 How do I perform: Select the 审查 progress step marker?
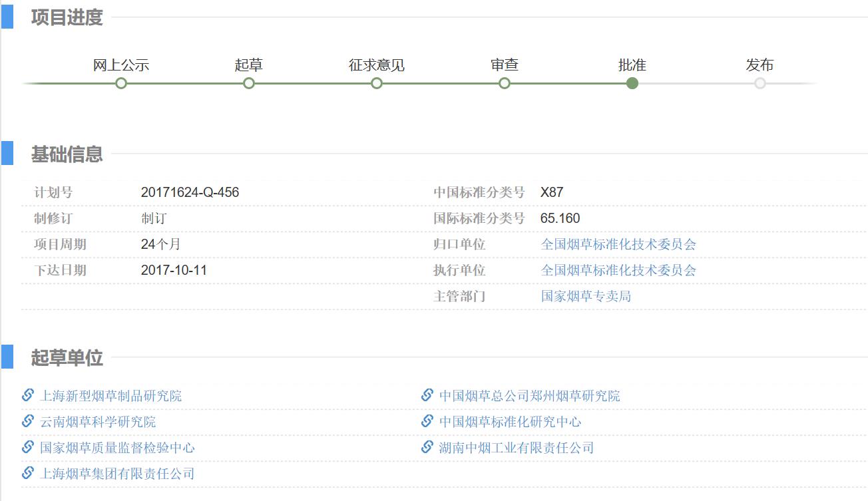[x=505, y=83]
